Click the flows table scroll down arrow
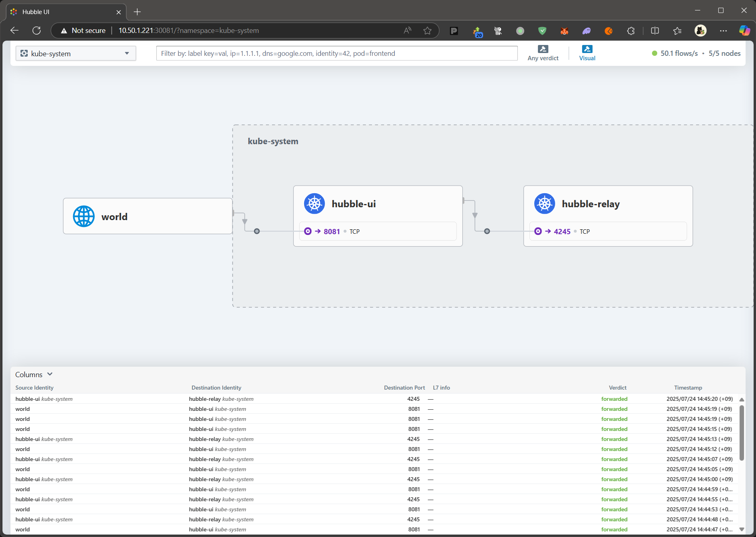 [x=742, y=529]
